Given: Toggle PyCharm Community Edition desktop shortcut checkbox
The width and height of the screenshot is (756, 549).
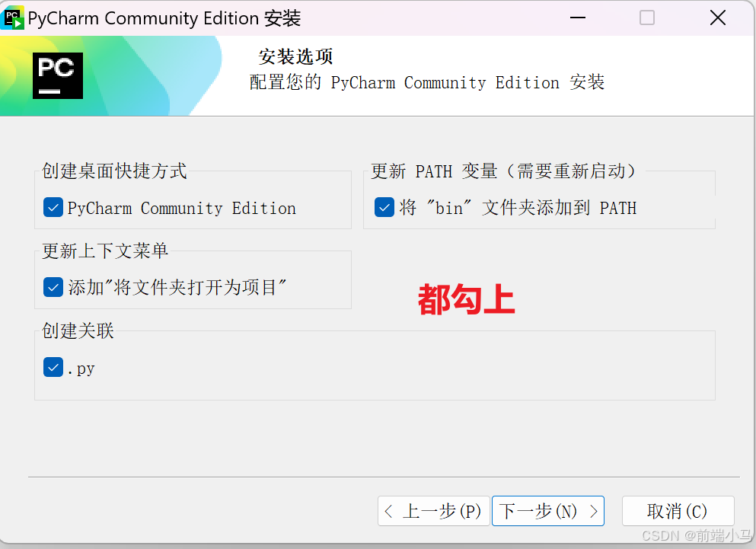Looking at the screenshot, I should coord(53,207).
